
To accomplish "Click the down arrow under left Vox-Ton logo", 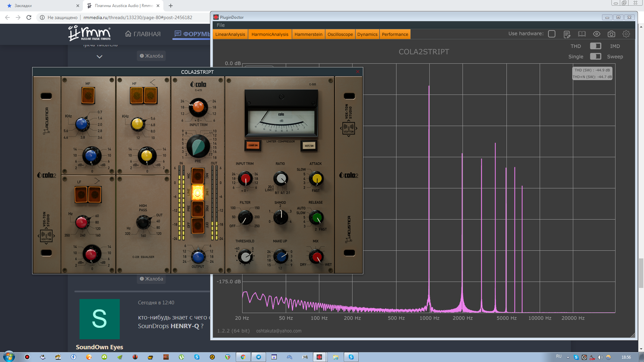I will pos(46,244).
